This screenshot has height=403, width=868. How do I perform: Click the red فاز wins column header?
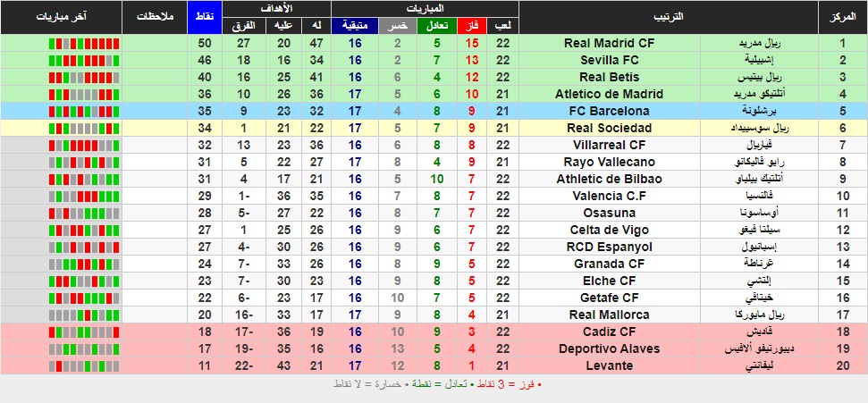pos(472,25)
